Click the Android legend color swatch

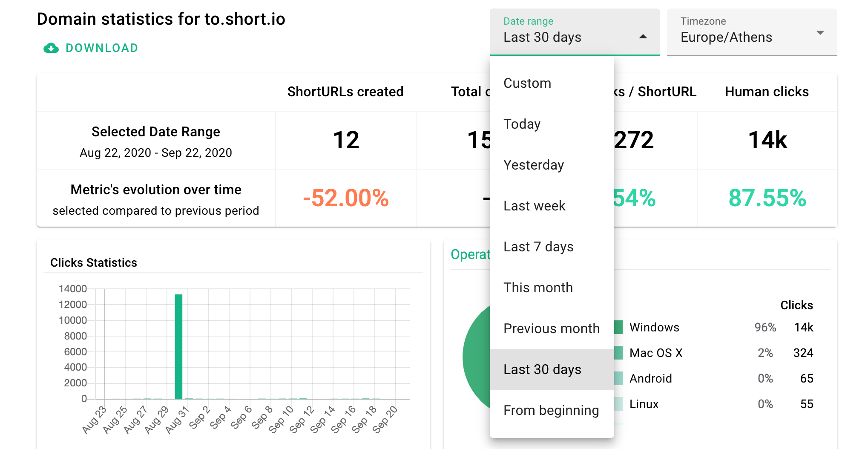pos(618,378)
